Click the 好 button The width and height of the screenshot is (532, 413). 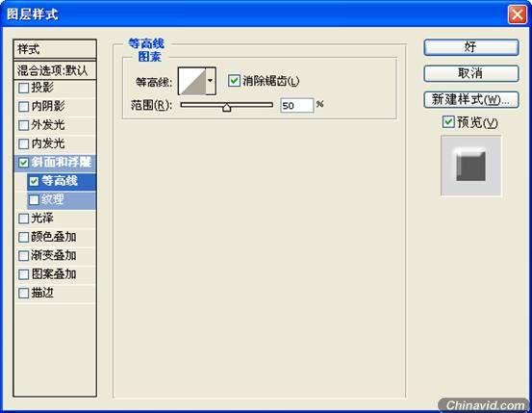pyautogui.click(x=471, y=47)
